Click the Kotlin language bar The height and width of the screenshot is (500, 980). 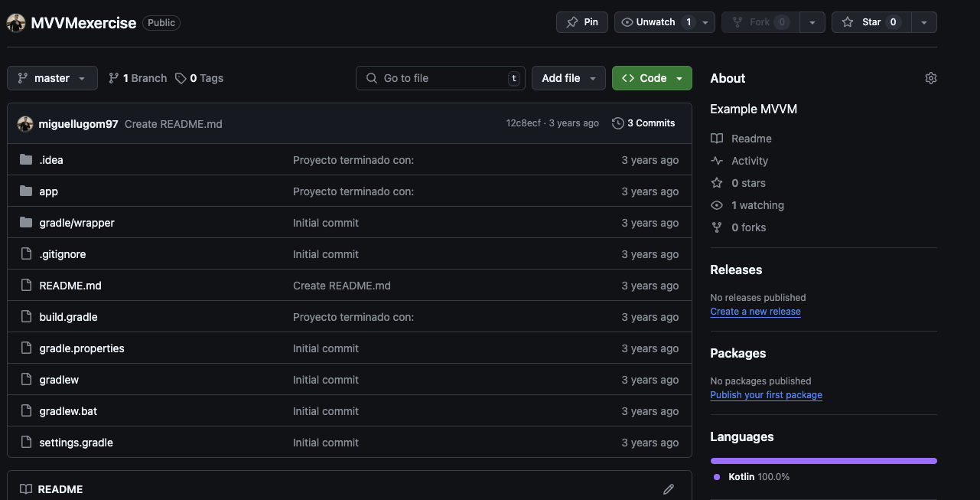[x=823, y=461]
